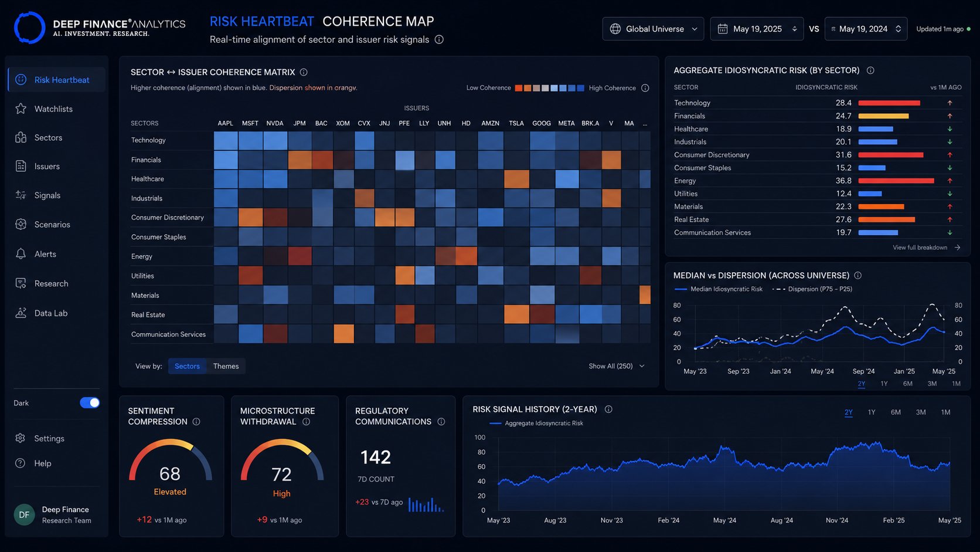The height and width of the screenshot is (552, 980).
Task: Click info icon beside Sentiment Compression
Action: point(196,422)
